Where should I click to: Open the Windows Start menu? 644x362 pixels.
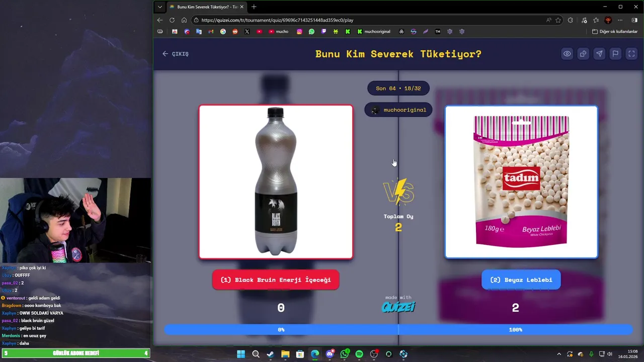pos(241,354)
